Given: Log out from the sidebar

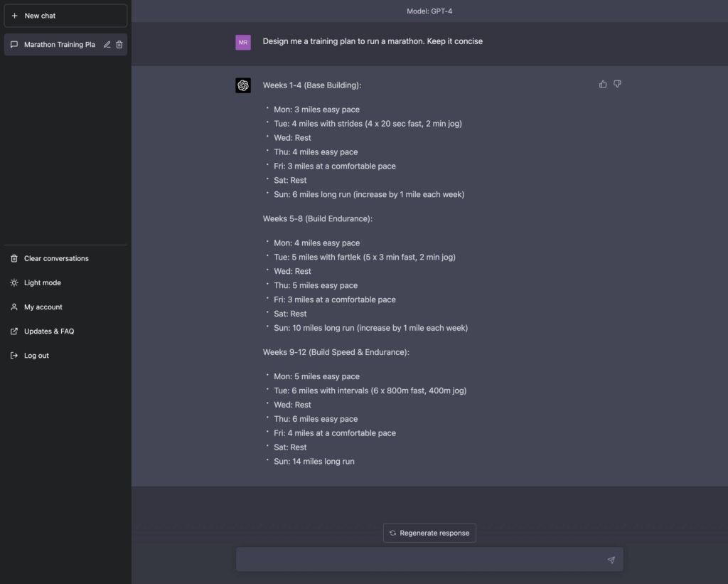Looking at the screenshot, I should [x=36, y=355].
